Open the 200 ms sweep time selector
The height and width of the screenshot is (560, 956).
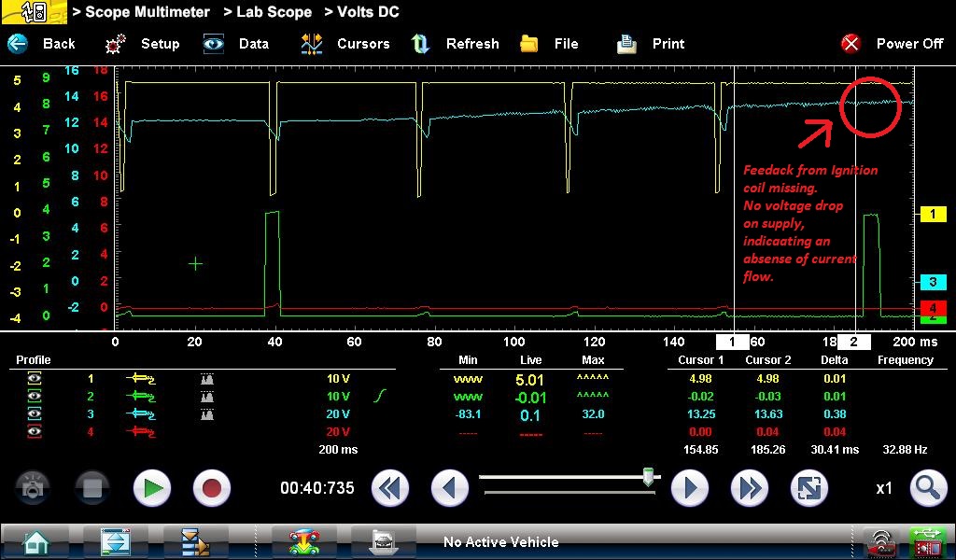click(336, 450)
